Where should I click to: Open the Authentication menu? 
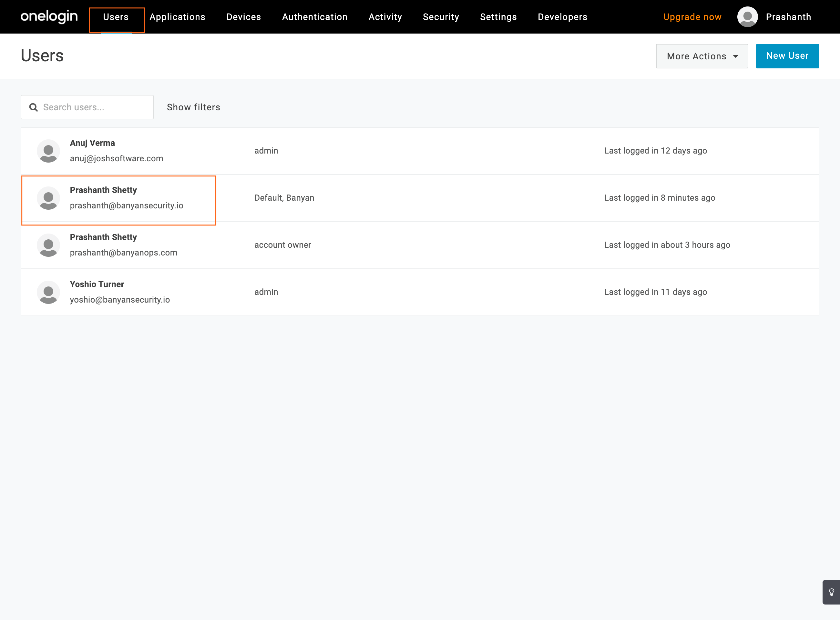click(315, 17)
